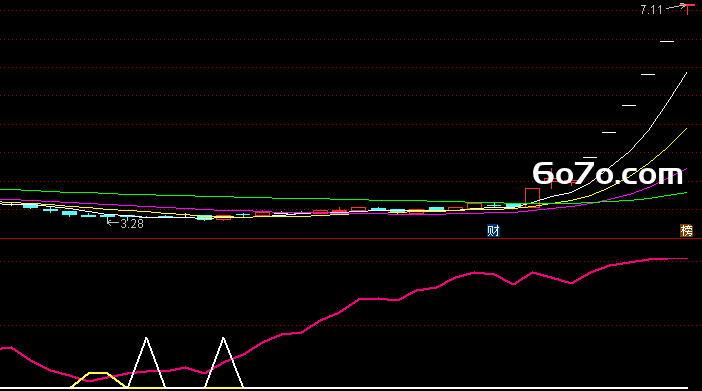Click the right white triangle signal spike

pos(223,362)
